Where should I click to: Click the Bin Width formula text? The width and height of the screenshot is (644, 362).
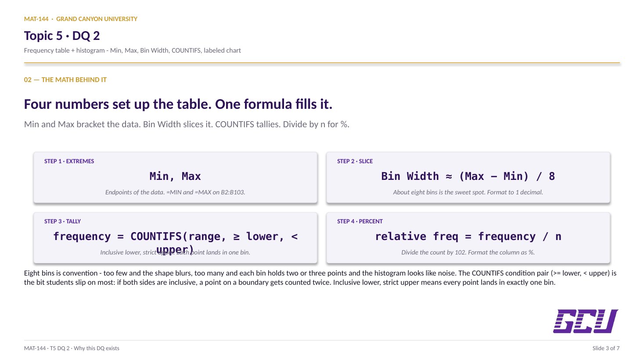tap(468, 176)
